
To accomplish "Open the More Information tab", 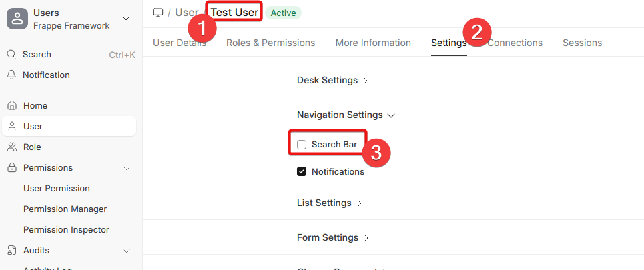I will (x=373, y=43).
